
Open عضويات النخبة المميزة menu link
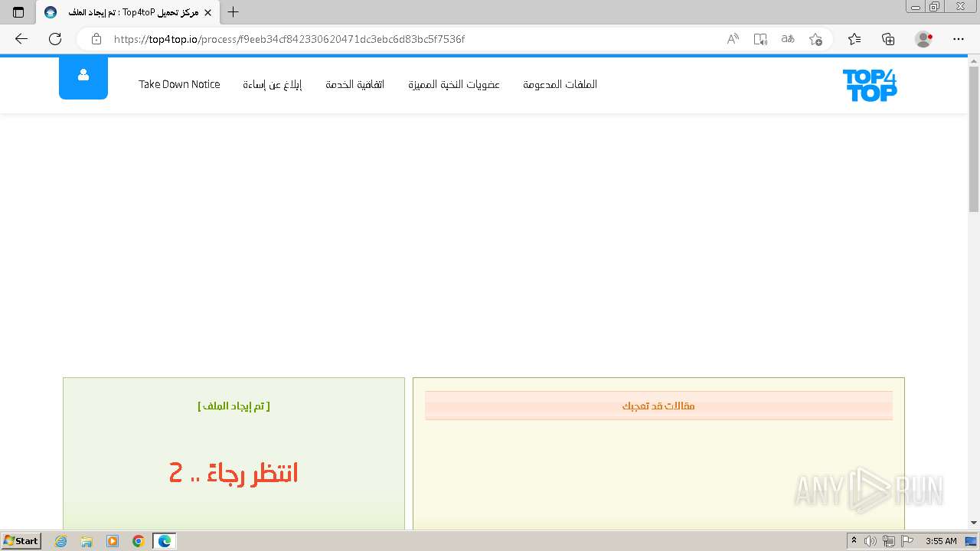tap(454, 84)
